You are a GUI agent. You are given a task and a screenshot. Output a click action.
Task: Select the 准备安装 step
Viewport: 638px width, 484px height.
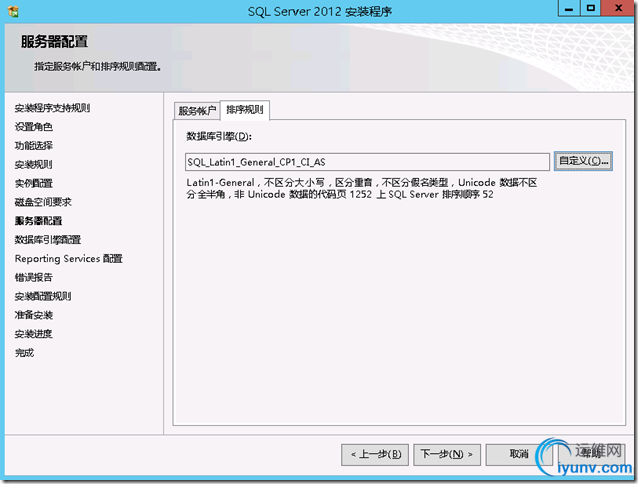pyautogui.click(x=34, y=315)
